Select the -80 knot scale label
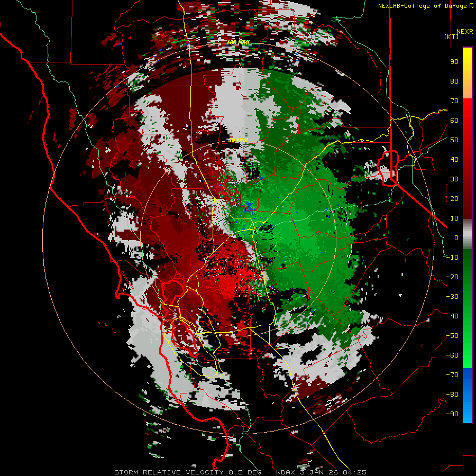This screenshot has height=476, width=476. pyautogui.click(x=452, y=395)
